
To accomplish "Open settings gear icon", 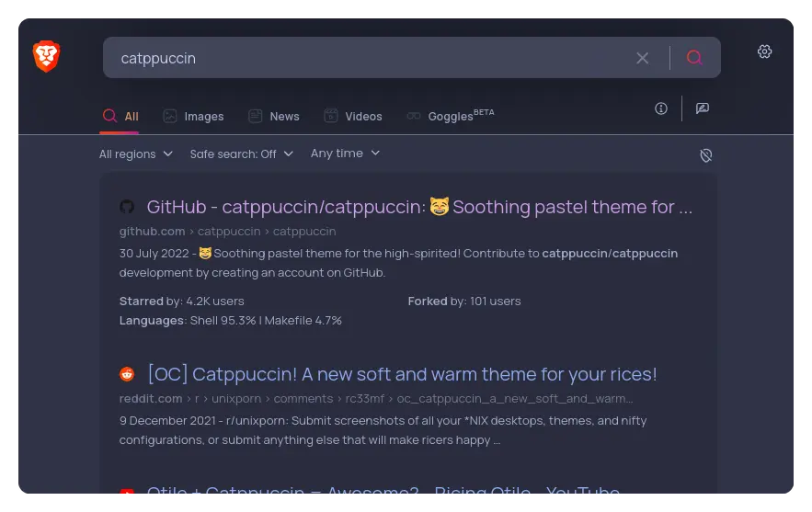I will 764,51.
